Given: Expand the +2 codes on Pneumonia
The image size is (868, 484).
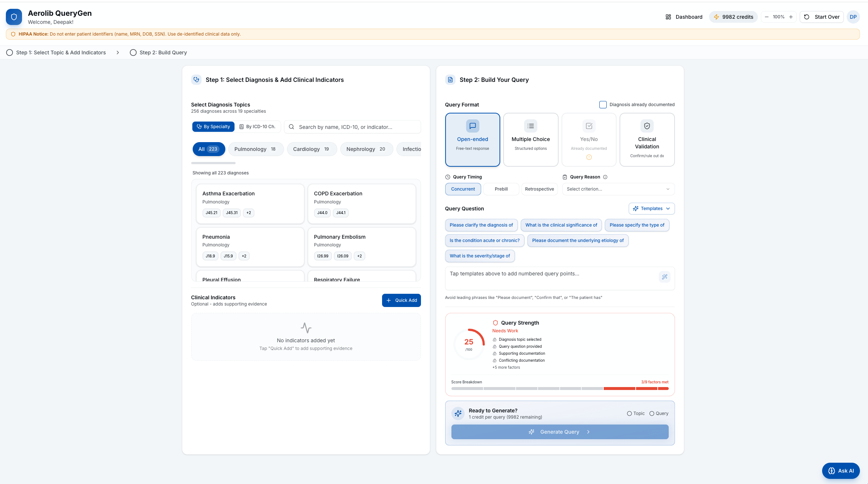Looking at the screenshot, I should (x=244, y=256).
